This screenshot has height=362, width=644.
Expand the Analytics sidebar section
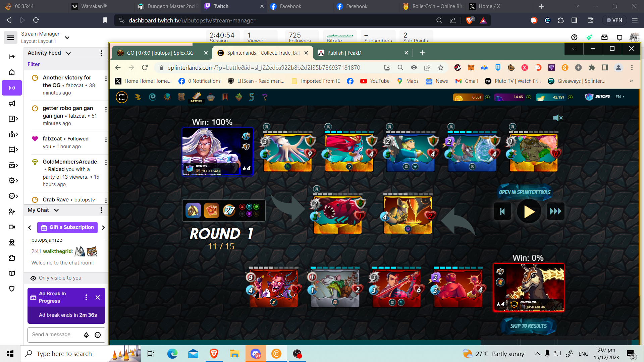(x=13, y=119)
